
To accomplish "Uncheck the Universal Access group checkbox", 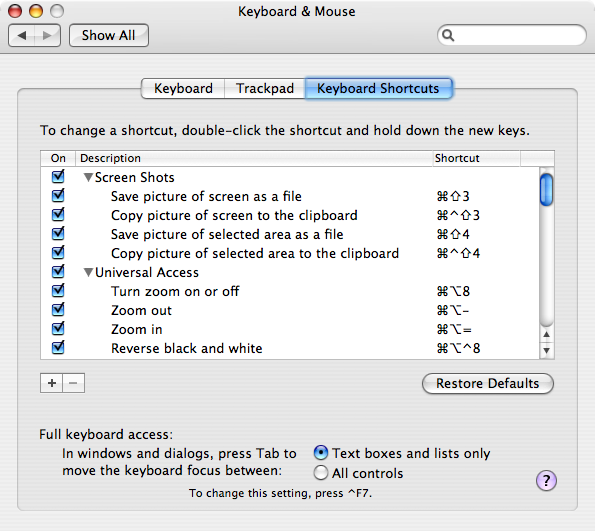I will pos(58,271).
